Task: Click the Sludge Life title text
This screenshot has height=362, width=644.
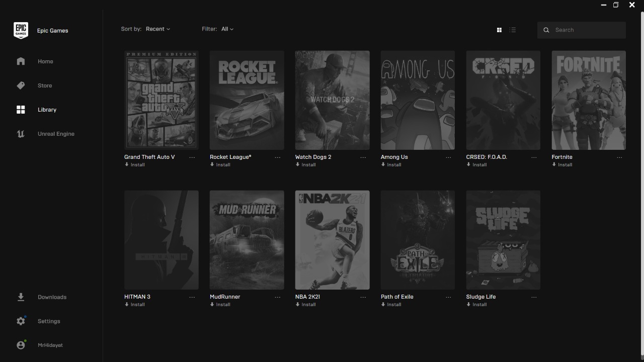Action: tap(481, 297)
